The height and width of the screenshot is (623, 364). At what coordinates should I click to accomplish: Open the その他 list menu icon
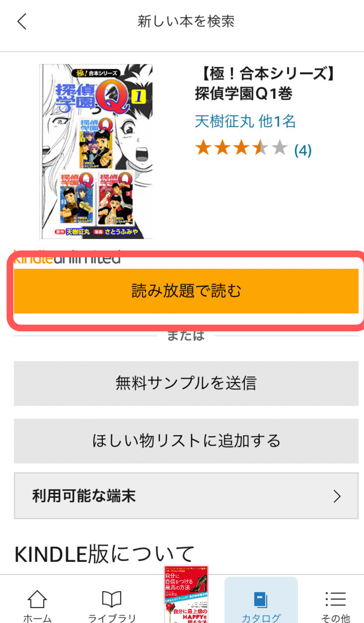click(x=335, y=599)
